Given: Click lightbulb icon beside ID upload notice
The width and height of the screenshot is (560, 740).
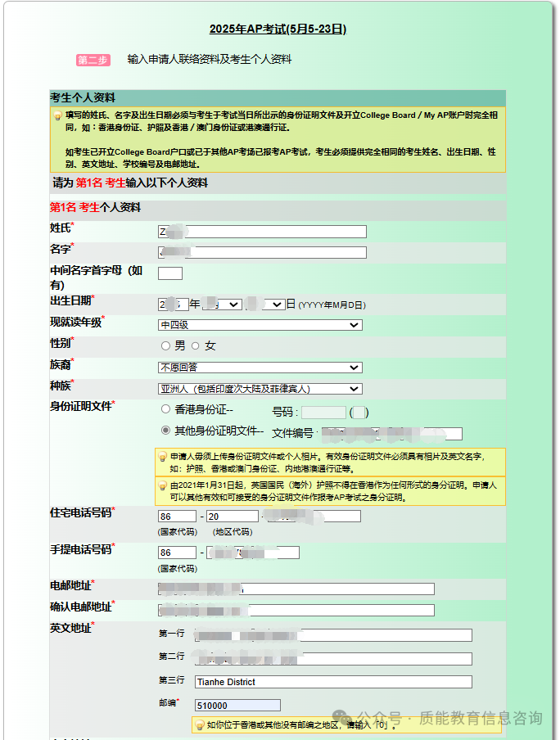Looking at the screenshot, I should 162,457.
